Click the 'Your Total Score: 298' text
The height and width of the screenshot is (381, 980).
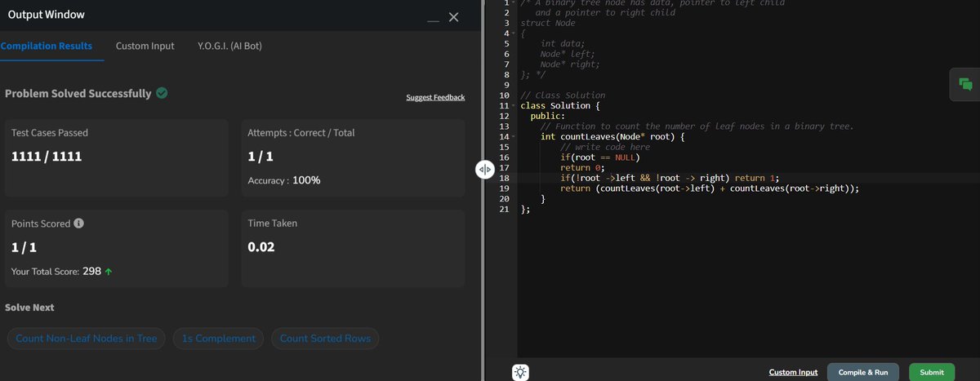56,272
